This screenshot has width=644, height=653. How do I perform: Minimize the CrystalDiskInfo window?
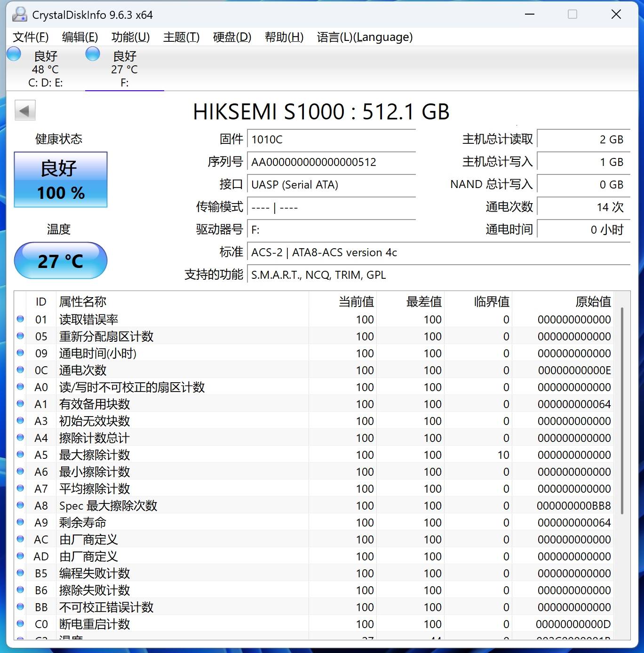tap(530, 15)
